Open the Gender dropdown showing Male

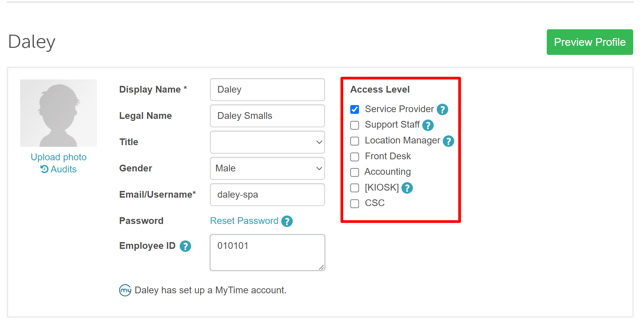click(267, 168)
